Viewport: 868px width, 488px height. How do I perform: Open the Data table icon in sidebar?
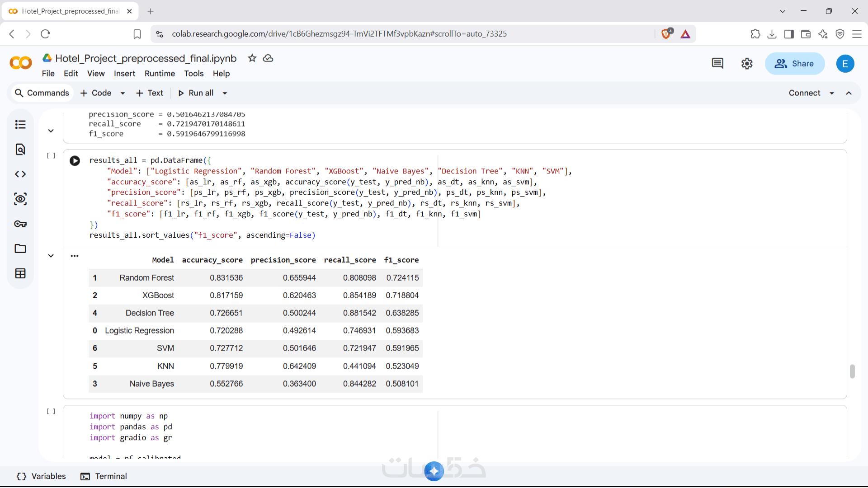pos(20,273)
